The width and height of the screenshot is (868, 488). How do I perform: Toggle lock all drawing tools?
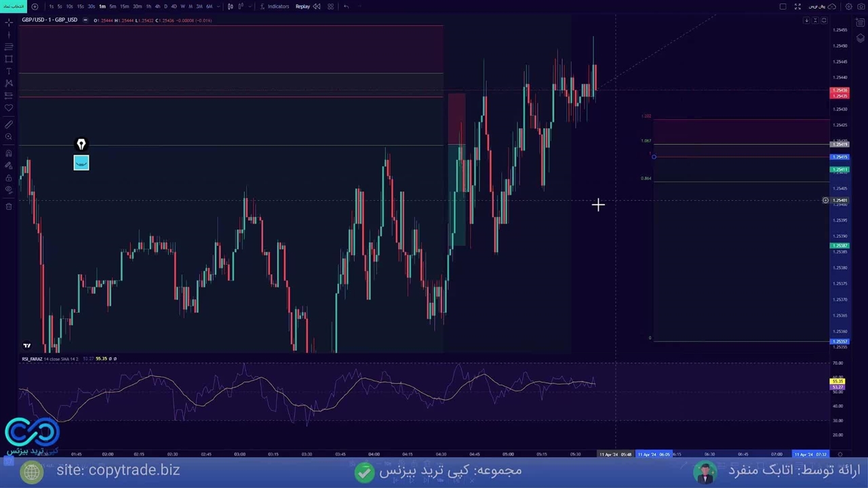(9, 178)
